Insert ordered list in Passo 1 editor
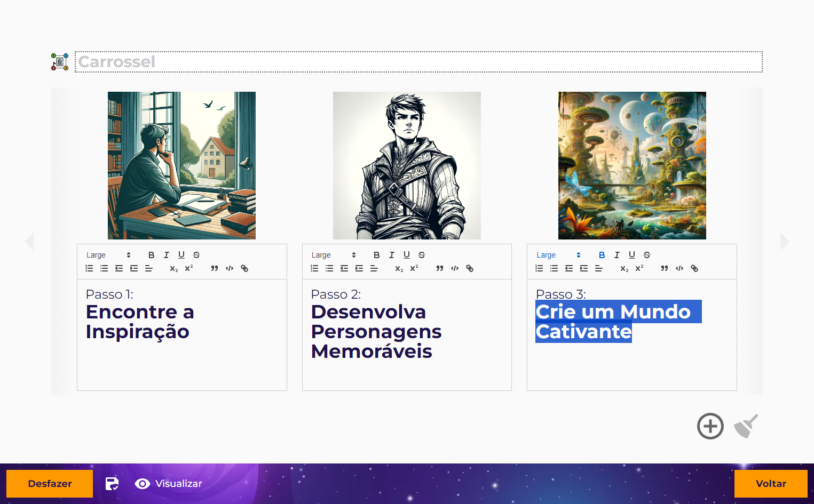 89,268
